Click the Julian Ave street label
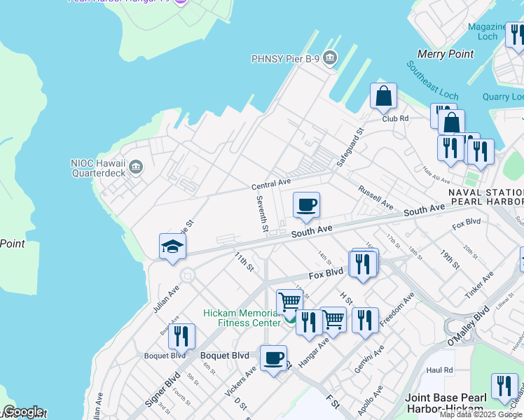524x420 pixels. tap(167, 299)
